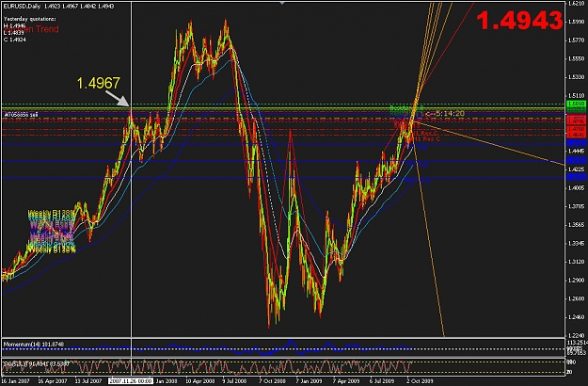Click the 'Yesterday quotations:' label

[30, 19]
